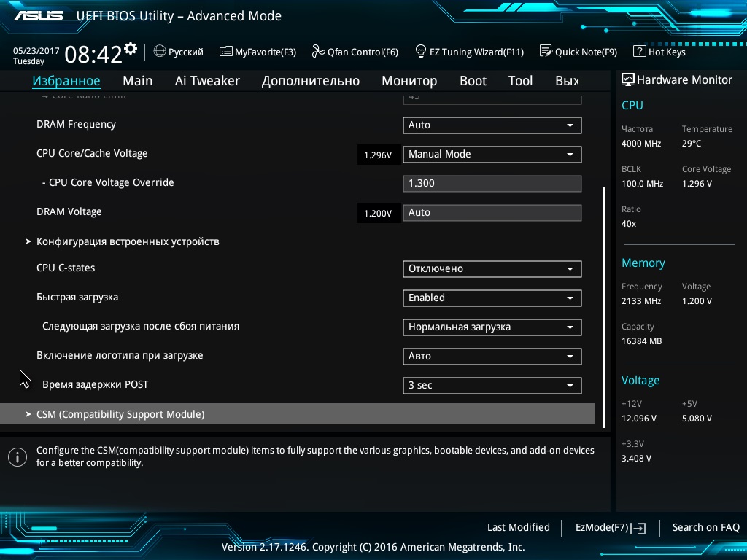This screenshot has height=560, width=747.
Task: Click the 29°C temperature value
Action: pos(692,144)
